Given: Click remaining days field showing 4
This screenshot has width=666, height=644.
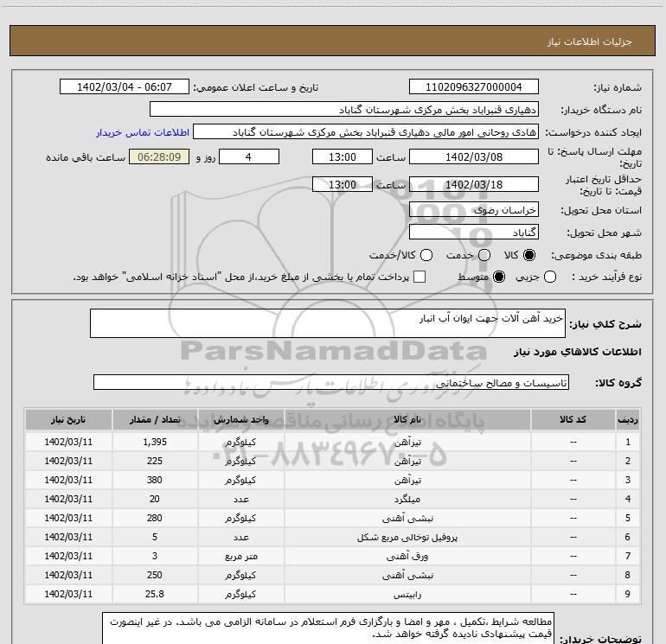Looking at the screenshot, I should [x=249, y=156].
